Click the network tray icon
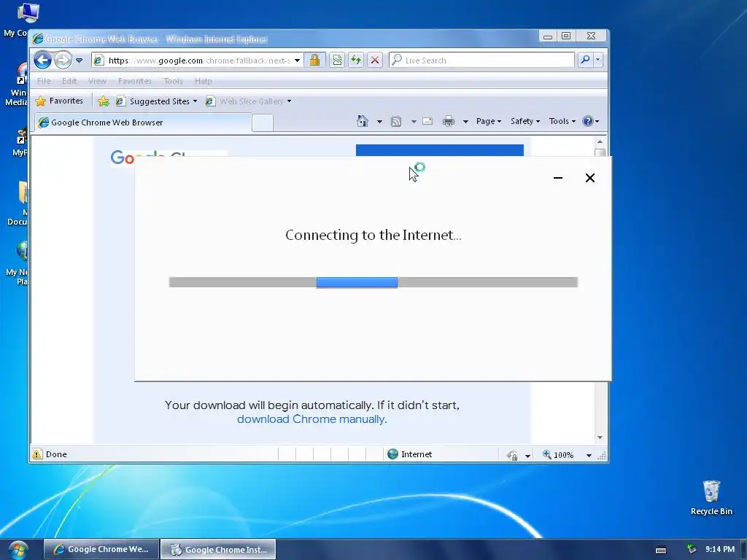Image resolution: width=747 pixels, height=560 pixels. [x=692, y=550]
